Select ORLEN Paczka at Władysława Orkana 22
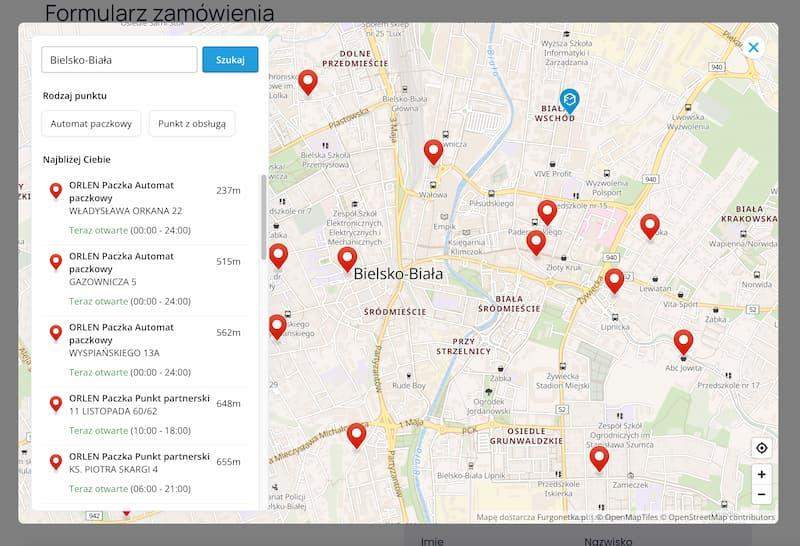The width and height of the screenshot is (800, 546). point(145,208)
